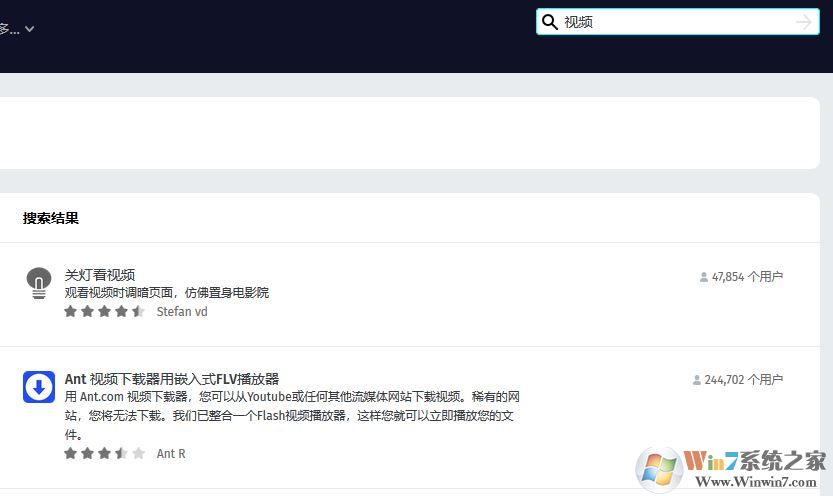
Task: Click user icon beside 47,854 个用户
Action: [703, 277]
